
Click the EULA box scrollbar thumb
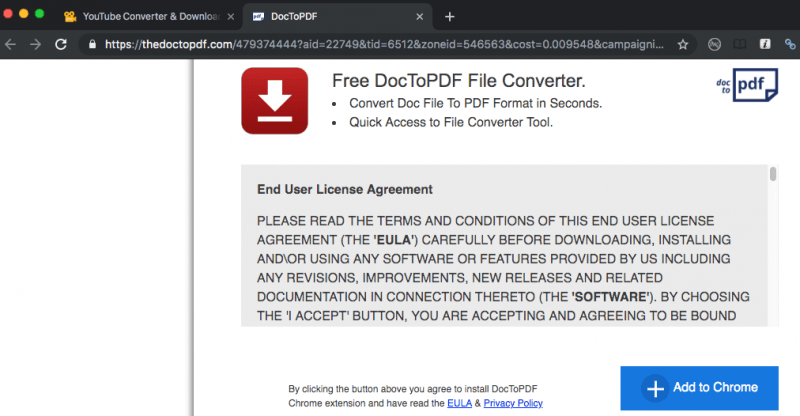pos(772,175)
